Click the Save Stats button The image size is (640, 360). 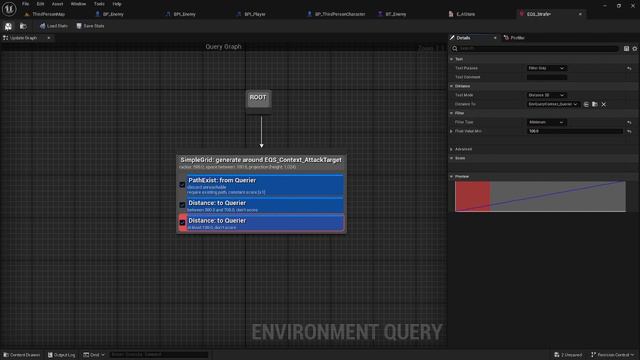90,26
